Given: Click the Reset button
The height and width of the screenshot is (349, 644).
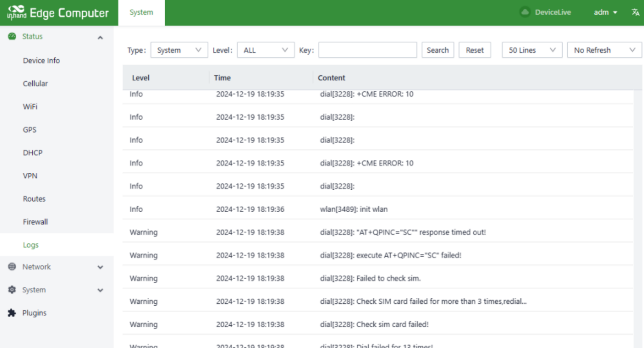Looking at the screenshot, I should coord(474,50).
